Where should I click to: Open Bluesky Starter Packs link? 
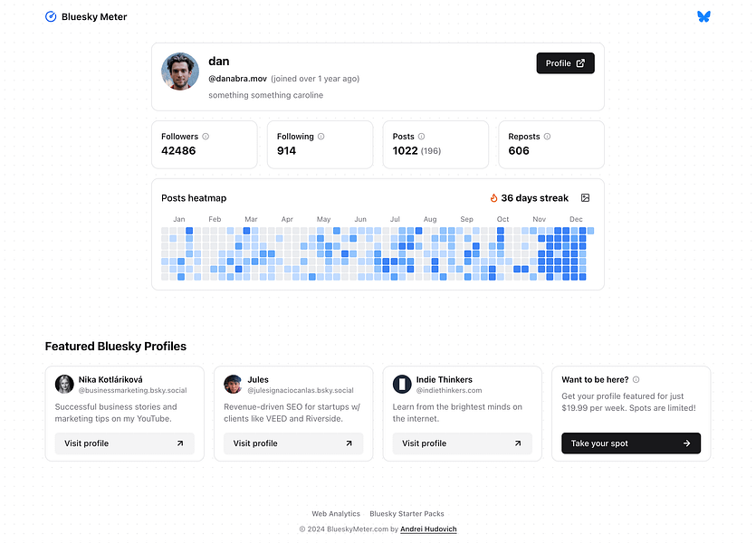tap(407, 514)
